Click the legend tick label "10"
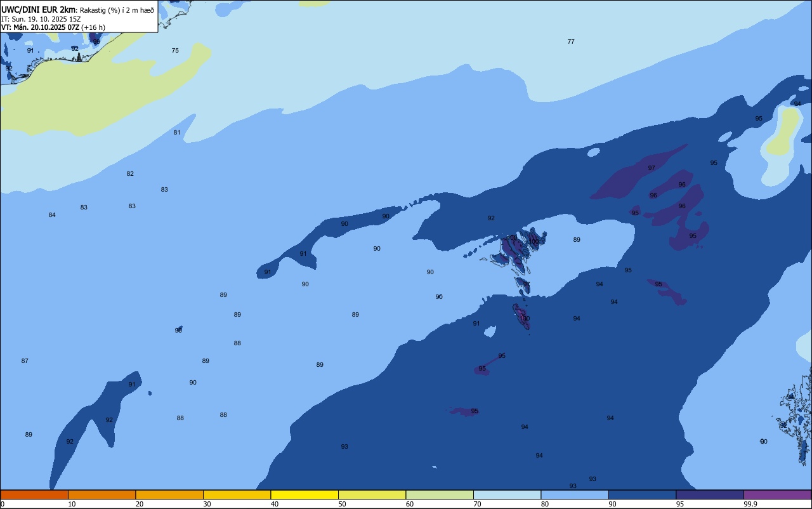The image size is (812, 509). [x=72, y=504]
